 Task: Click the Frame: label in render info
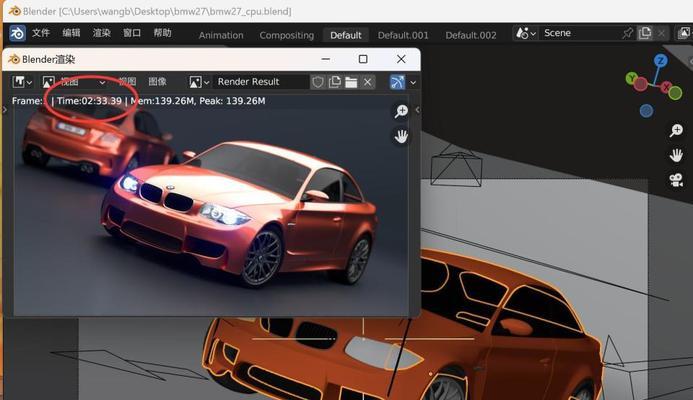tap(27, 101)
